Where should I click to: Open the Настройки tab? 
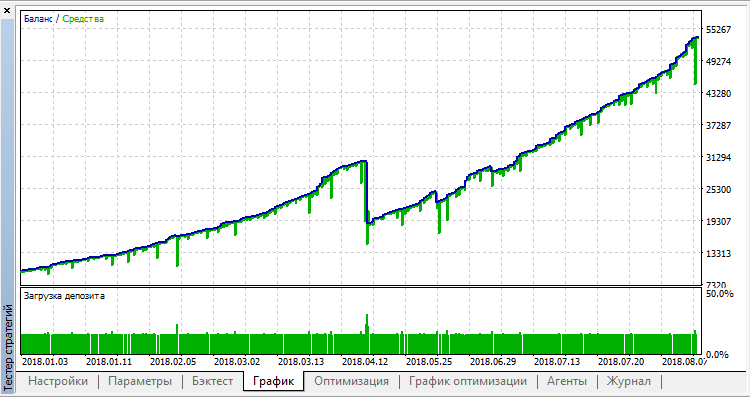(x=58, y=381)
